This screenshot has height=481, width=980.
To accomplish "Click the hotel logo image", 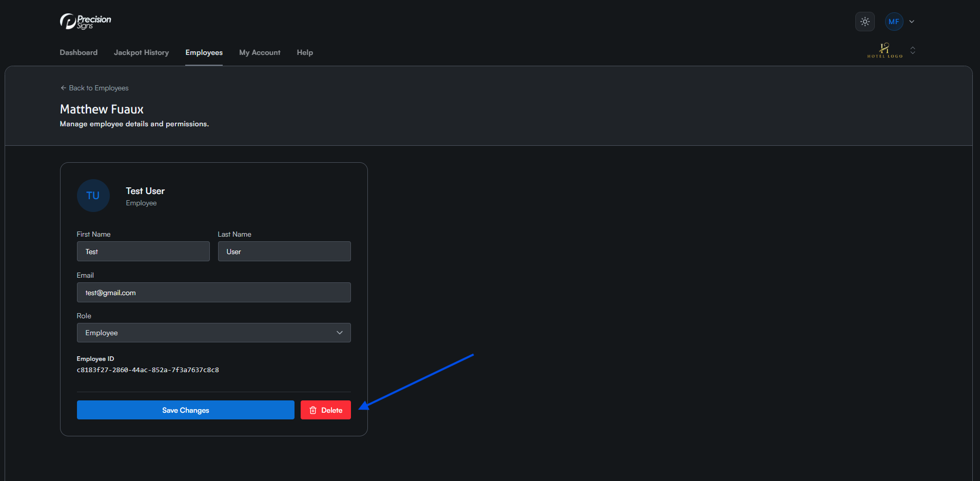I will point(885,50).
